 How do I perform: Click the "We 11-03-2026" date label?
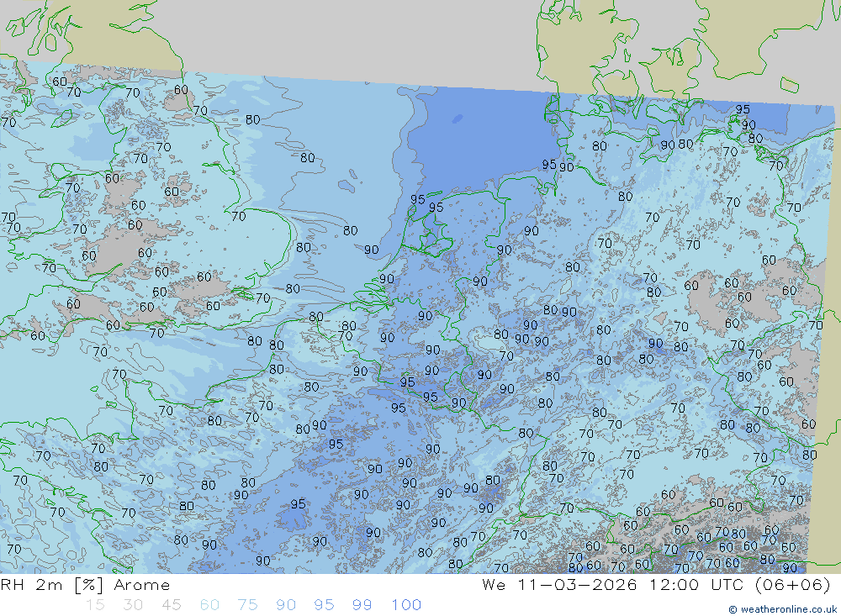[559, 584]
